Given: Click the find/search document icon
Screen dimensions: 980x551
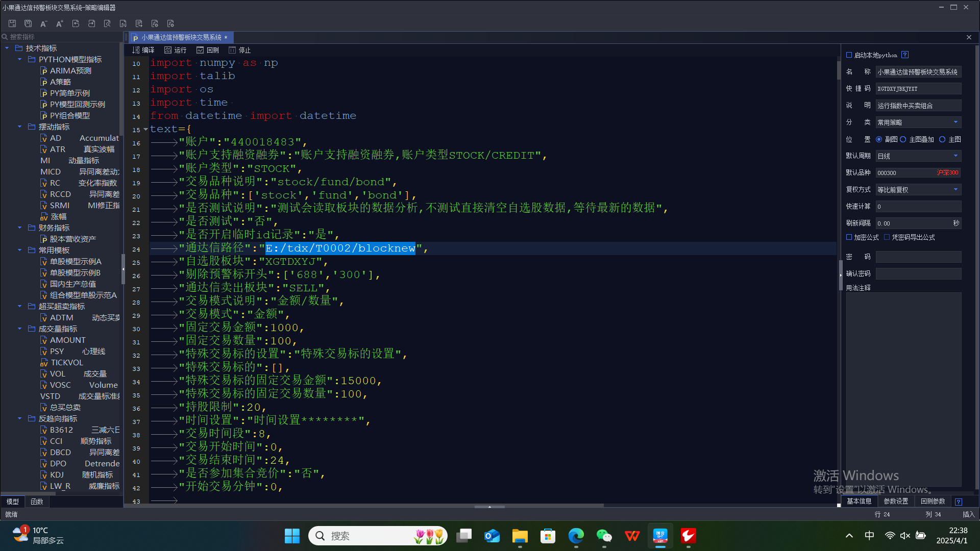Looking at the screenshot, I should coord(107,23).
